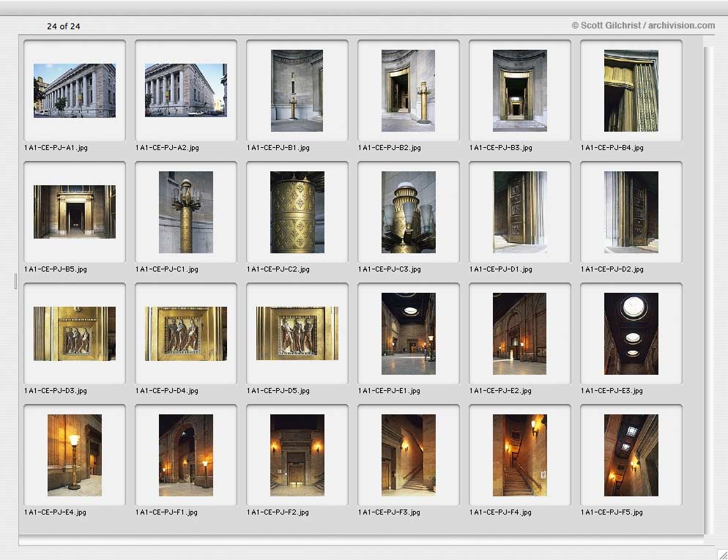Viewport: 728px width, 560px height.
Task: Click filename label 1A1-CE-PJ-F1.jpg
Action: pos(167,512)
